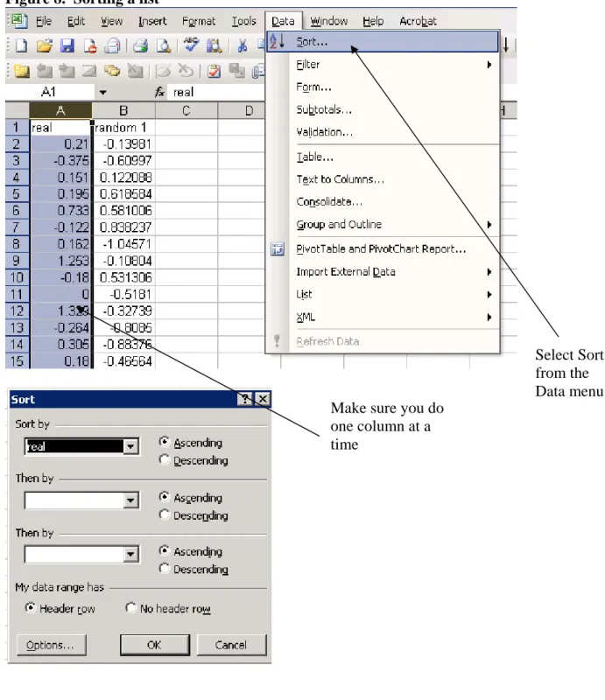The height and width of the screenshot is (700, 605).
Task: Click the Delete Comment icon
Action: [x=135, y=71]
